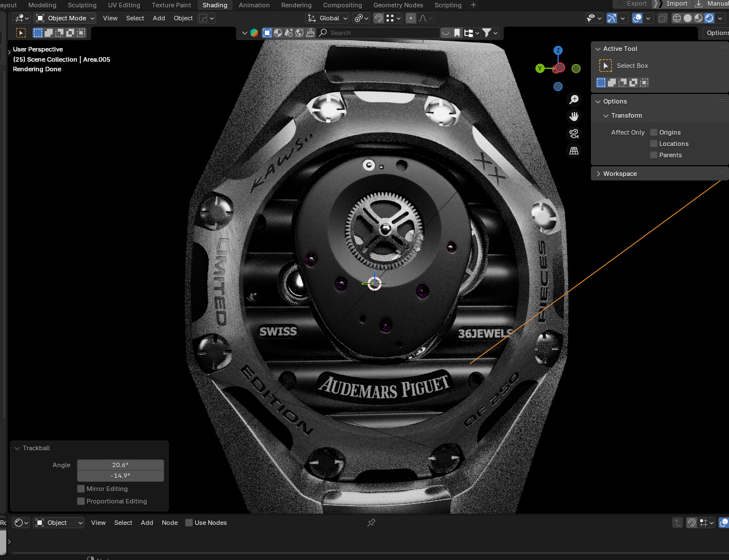Open Global transform orientation dropdown

pos(327,18)
